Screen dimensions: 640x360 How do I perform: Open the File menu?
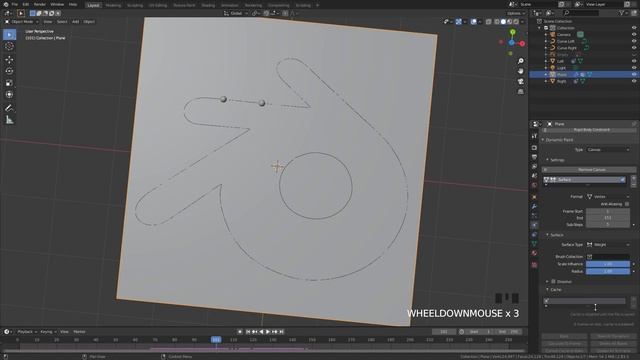click(x=15, y=4)
